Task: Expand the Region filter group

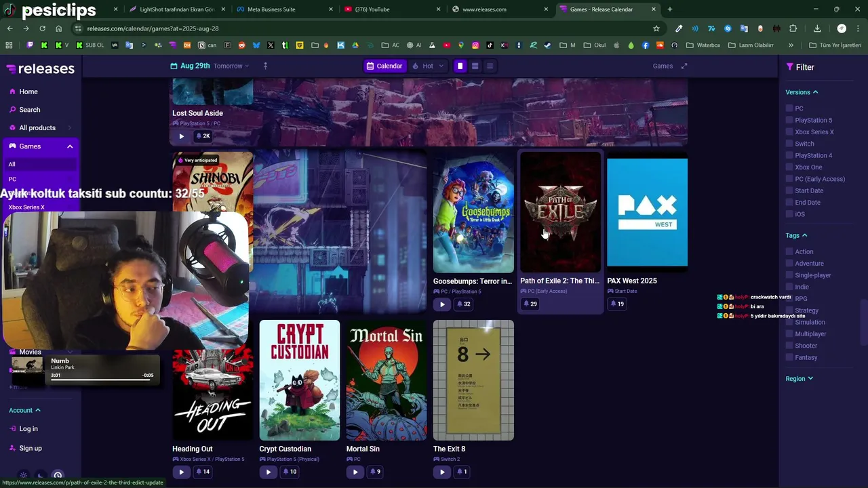Action: 799,379
